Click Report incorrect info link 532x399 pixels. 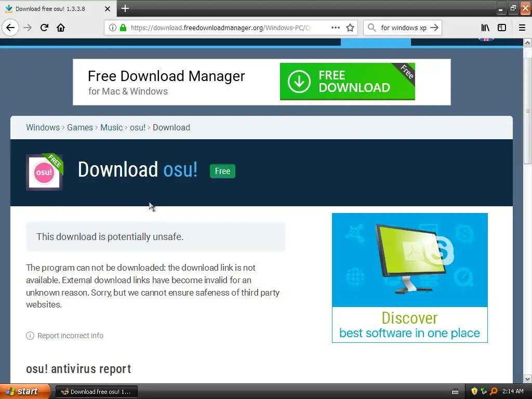pos(70,336)
